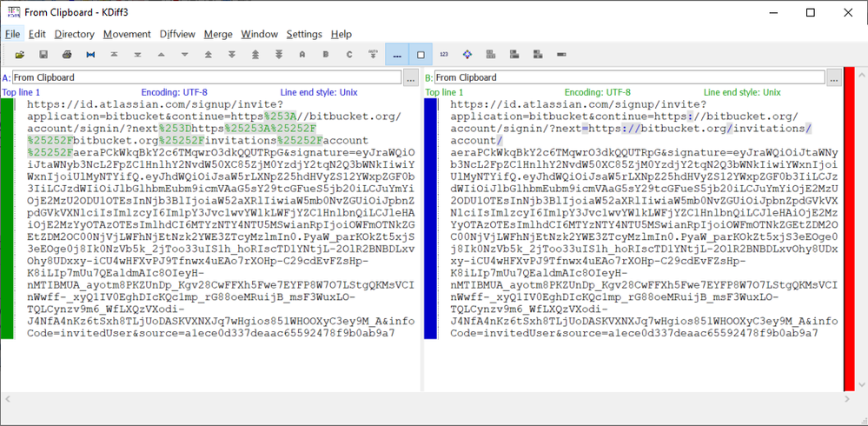Go to current delta using blue icon
This screenshot has width=868, height=426.
(x=90, y=55)
